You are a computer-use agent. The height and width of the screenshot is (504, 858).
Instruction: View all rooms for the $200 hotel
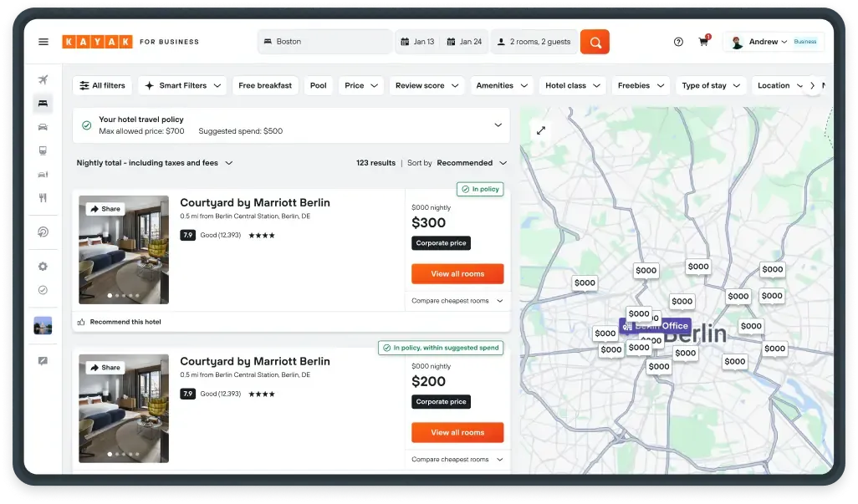(457, 432)
